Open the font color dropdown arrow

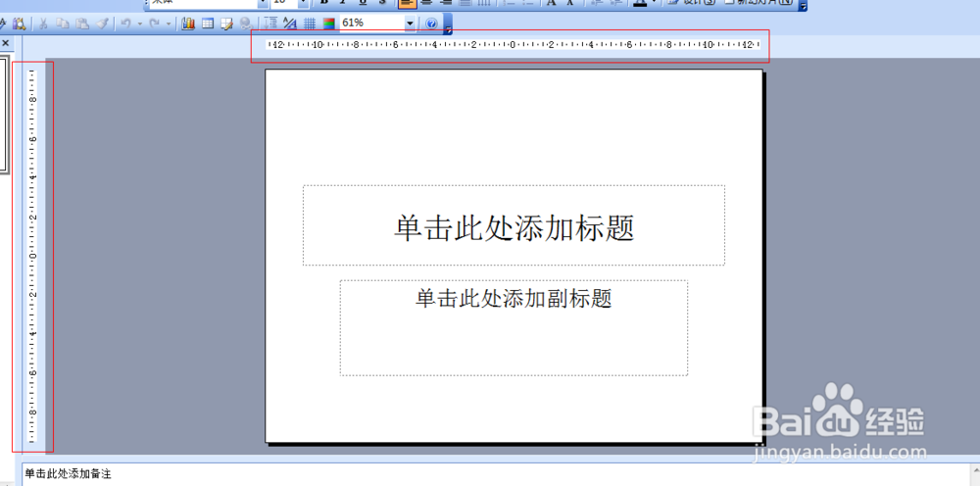(x=655, y=3)
